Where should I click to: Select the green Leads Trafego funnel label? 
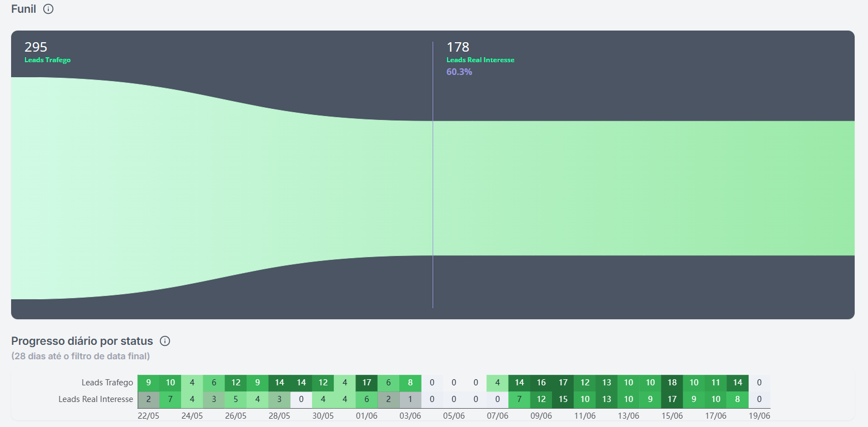coord(48,60)
